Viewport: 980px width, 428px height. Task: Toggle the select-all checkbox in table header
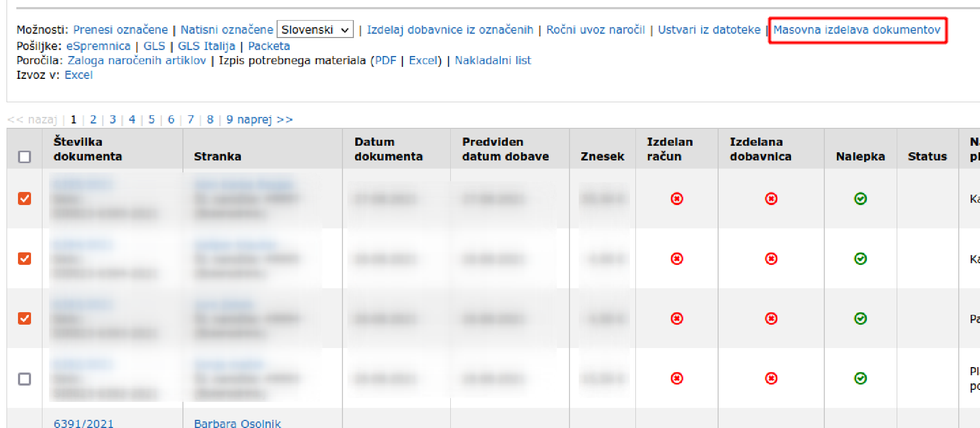24,157
